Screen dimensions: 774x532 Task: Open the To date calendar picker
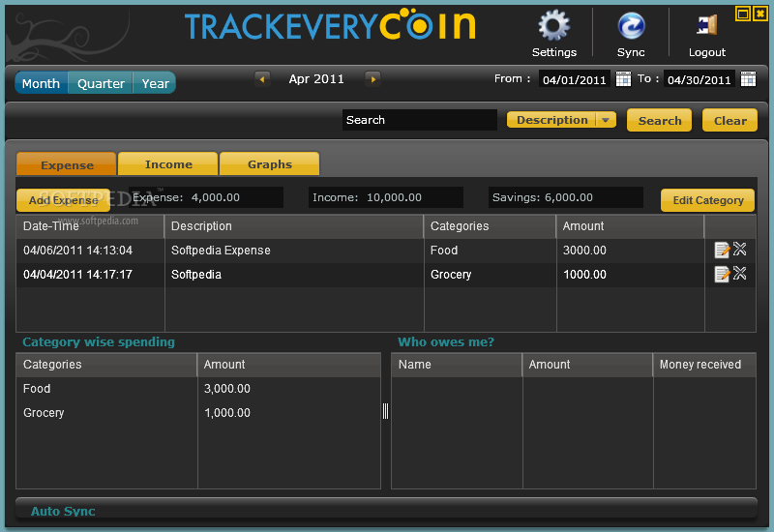point(748,79)
